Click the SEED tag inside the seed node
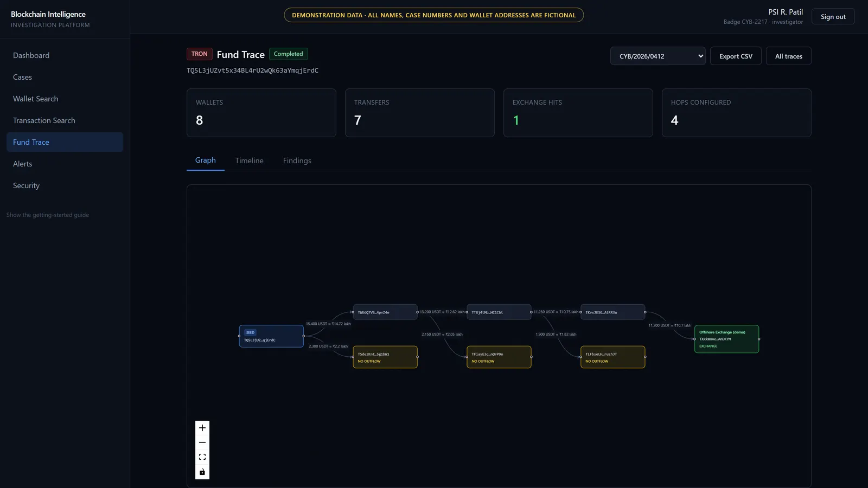Screen dimensions: 868x488 tap(250, 332)
